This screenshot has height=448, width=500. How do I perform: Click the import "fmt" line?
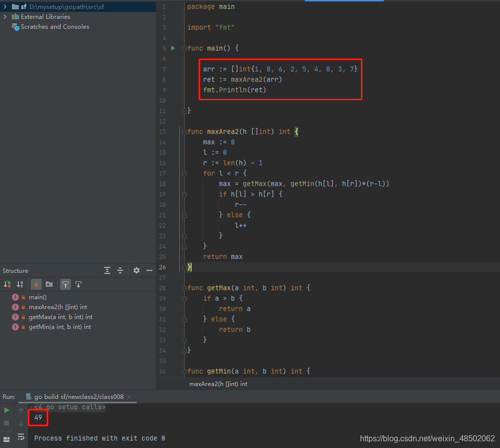click(211, 27)
